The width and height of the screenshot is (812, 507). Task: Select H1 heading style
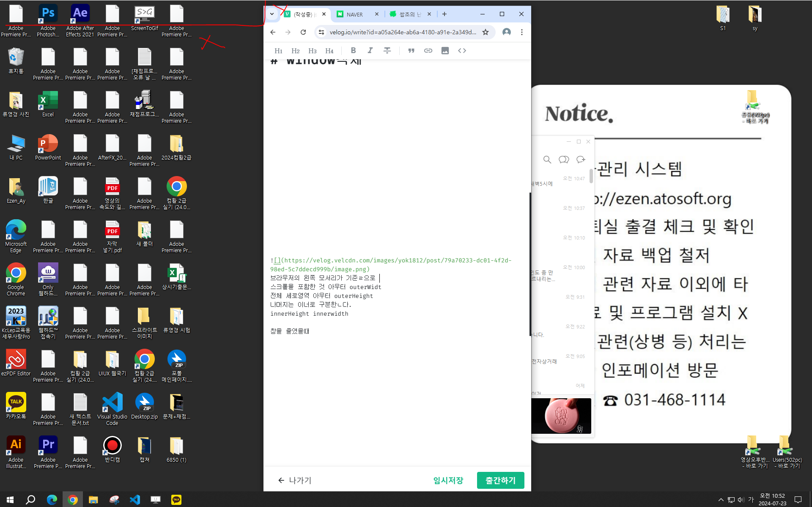click(x=278, y=51)
